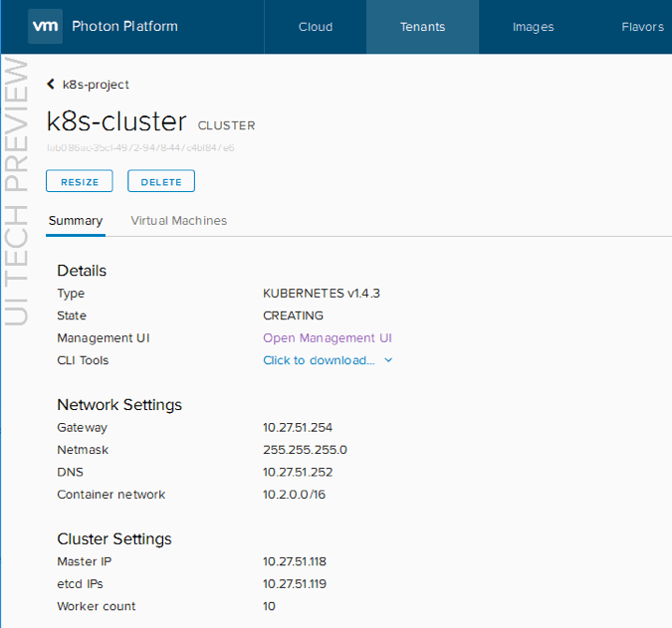Open the Images navigation tab
This screenshot has width=672, height=628.
tap(534, 27)
